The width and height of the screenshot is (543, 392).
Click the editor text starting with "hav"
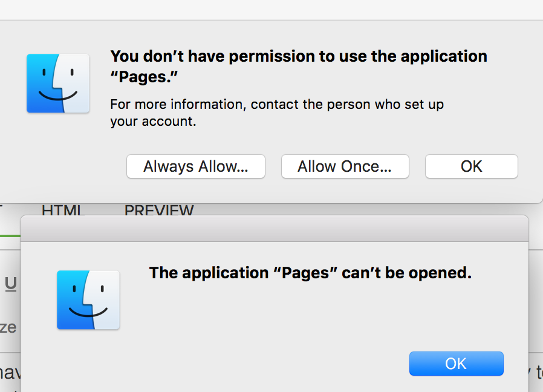click(x=10, y=372)
